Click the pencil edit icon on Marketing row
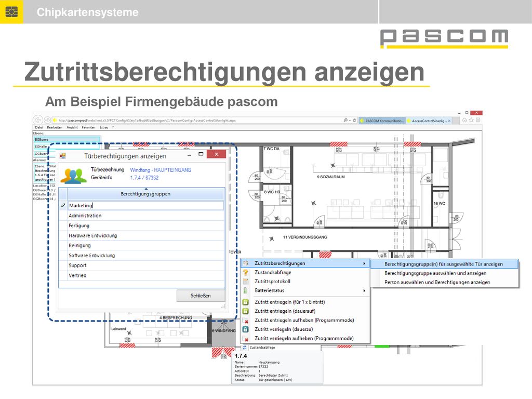The image size is (532, 399). pos(63,205)
